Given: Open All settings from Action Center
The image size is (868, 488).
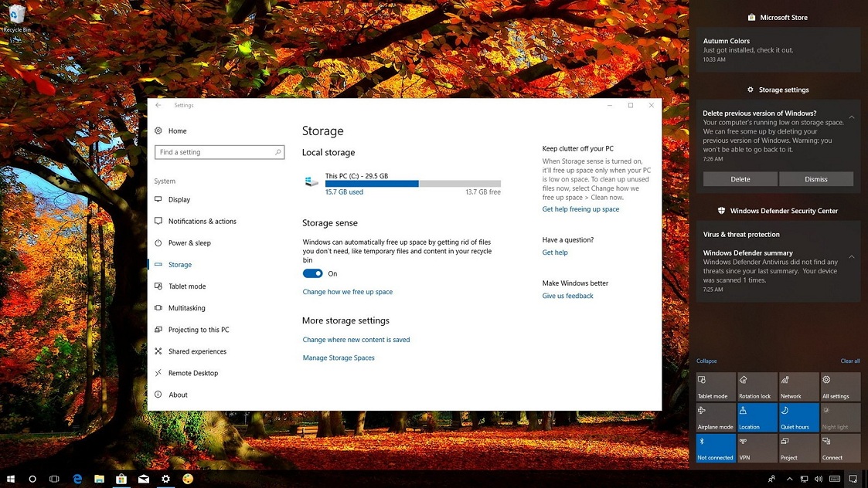Looking at the screenshot, I should point(839,386).
